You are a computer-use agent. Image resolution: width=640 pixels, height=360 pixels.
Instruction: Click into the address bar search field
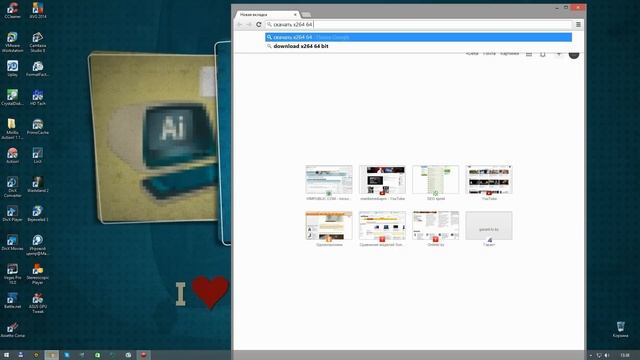tap(418, 24)
